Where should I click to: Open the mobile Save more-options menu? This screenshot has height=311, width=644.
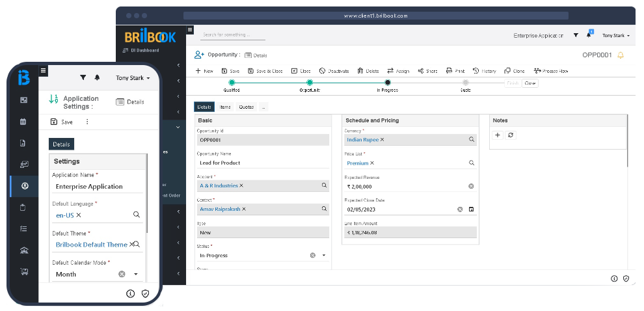pos(87,122)
